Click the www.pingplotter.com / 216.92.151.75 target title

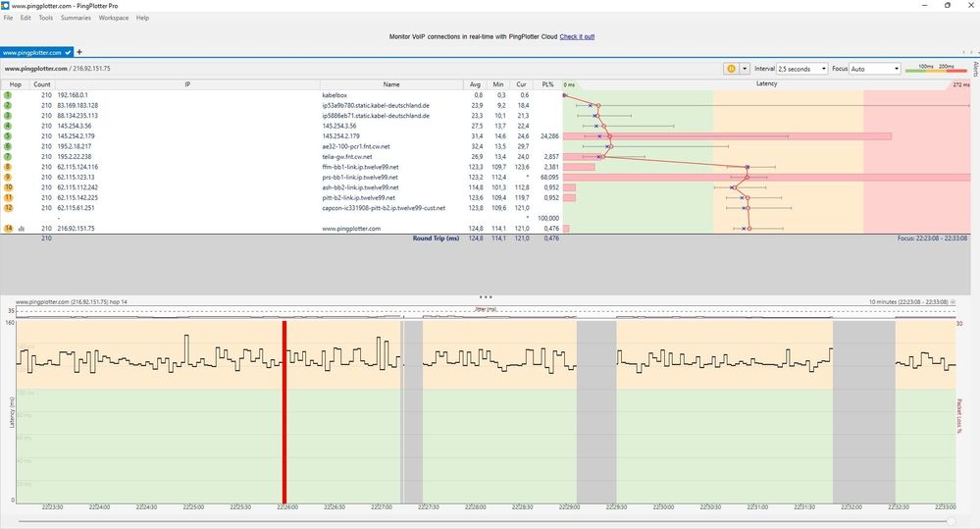[x=57, y=69]
